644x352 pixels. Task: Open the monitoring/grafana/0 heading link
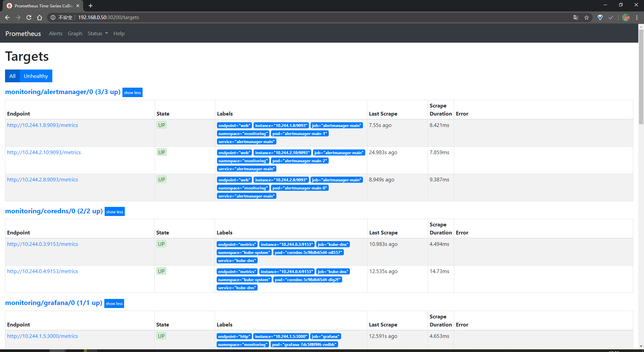pyautogui.click(x=54, y=303)
